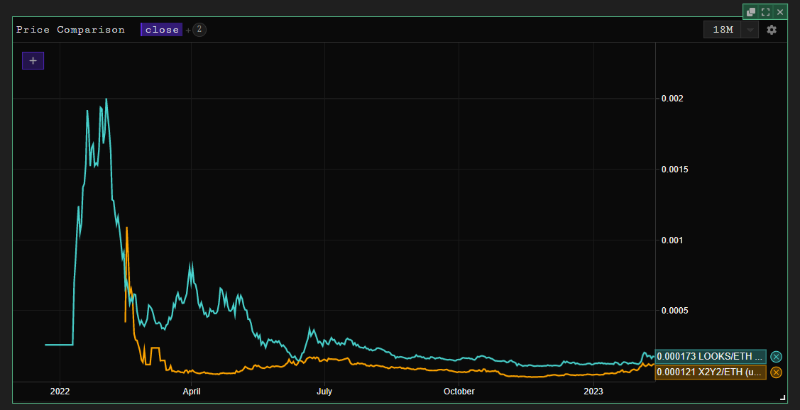Viewport: 800px width, 410px height.
Task: Click the July marker on time axis
Action: point(324,391)
